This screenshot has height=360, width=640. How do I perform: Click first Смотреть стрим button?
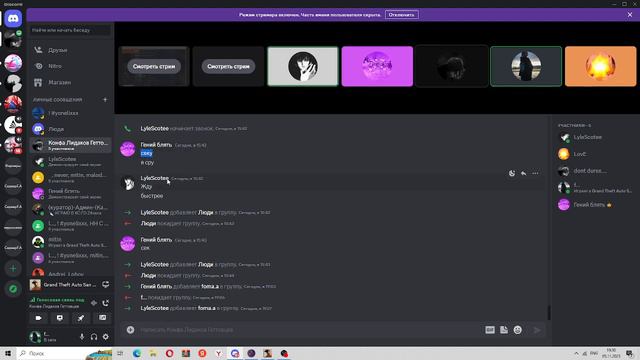pyautogui.click(x=154, y=67)
